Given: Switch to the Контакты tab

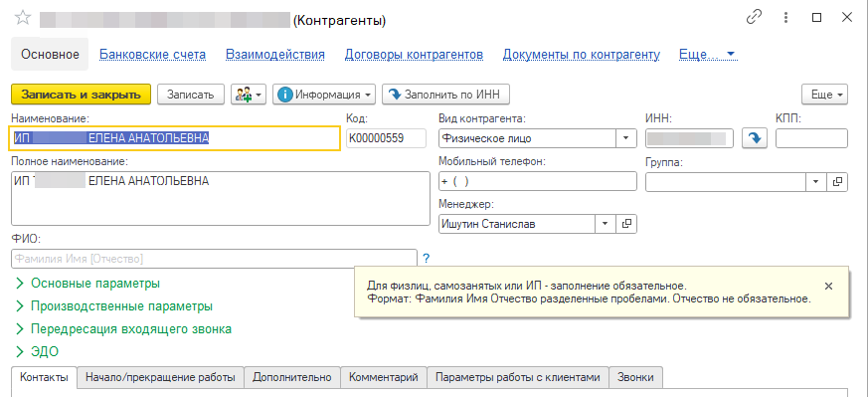Looking at the screenshot, I should [45, 378].
